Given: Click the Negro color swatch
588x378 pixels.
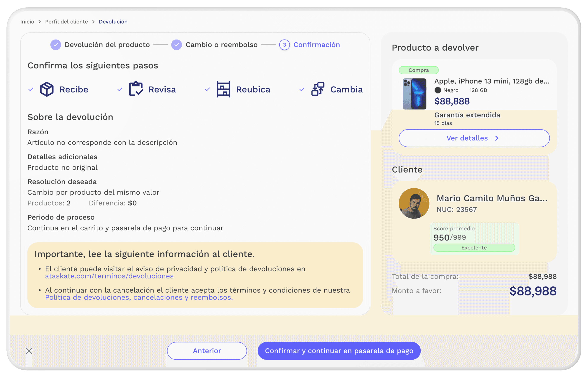Looking at the screenshot, I should pos(438,90).
